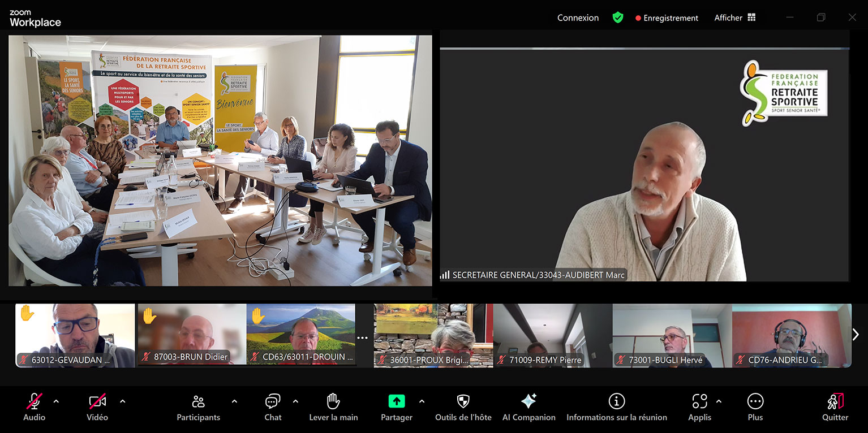This screenshot has height=433, width=868.
Task: Open the Afficher view layout menu
Action: (734, 18)
